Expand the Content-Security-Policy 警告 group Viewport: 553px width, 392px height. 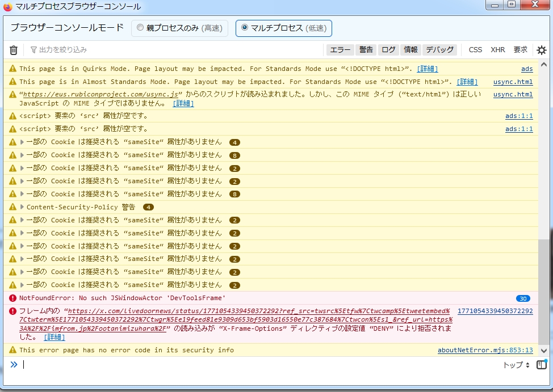tap(23, 207)
